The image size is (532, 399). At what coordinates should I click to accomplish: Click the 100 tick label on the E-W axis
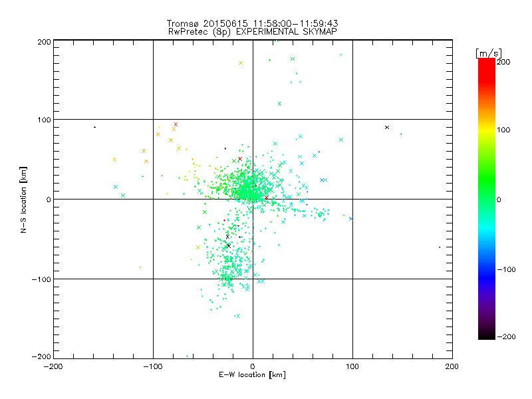click(x=352, y=366)
